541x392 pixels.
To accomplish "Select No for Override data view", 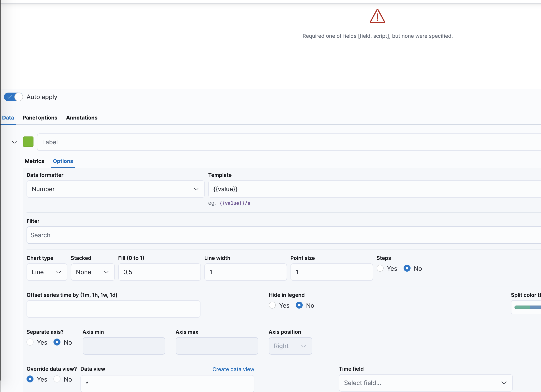I will [57, 379].
